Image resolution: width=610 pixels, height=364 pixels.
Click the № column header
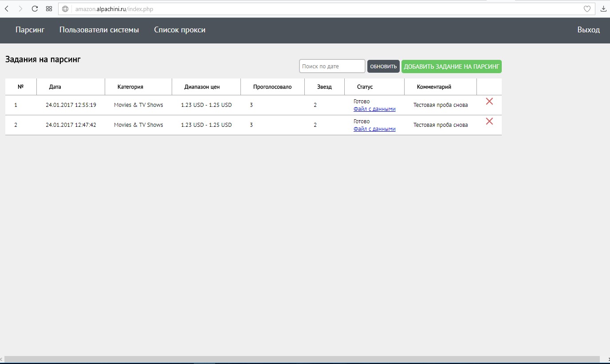[x=20, y=87]
